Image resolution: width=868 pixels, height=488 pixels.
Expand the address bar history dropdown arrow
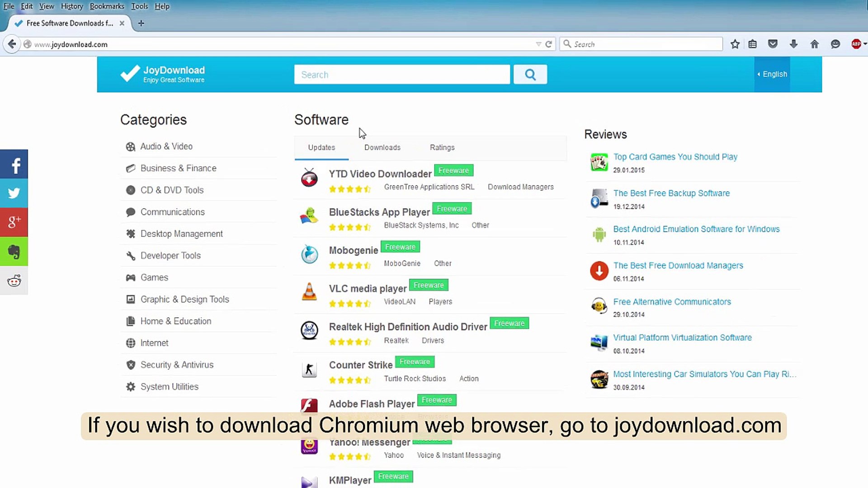tap(538, 44)
